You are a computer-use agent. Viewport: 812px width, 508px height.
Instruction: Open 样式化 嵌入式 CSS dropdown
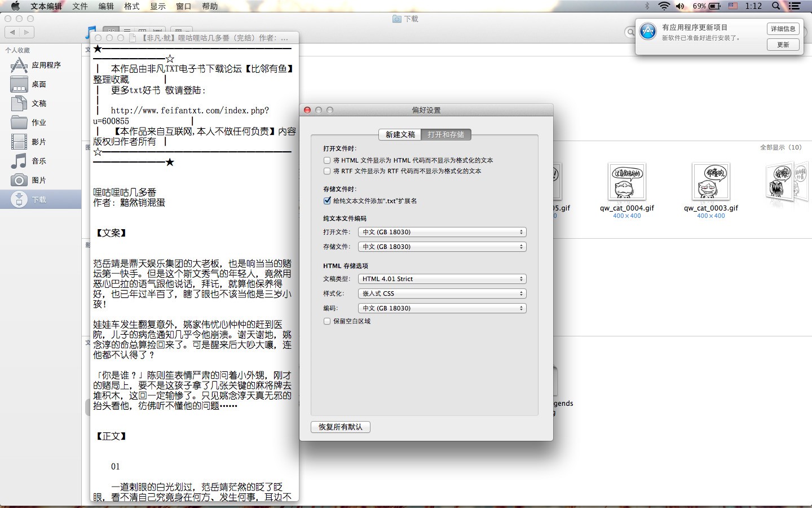[x=442, y=294]
